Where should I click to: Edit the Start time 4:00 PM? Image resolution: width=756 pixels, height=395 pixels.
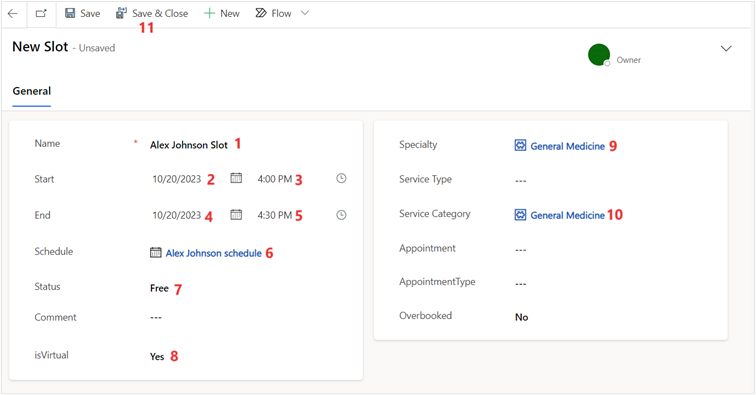tap(275, 179)
